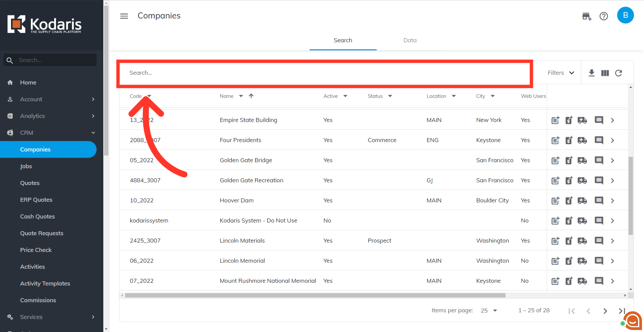The width and height of the screenshot is (644, 332).
Task: Add note for Four Presidents row
Action: (555, 140)
